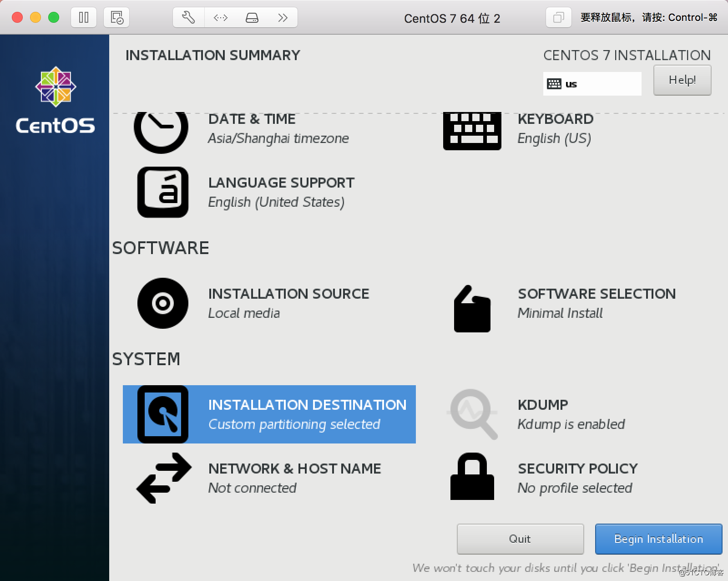Select the KDUMP heading

click(543, 405)
